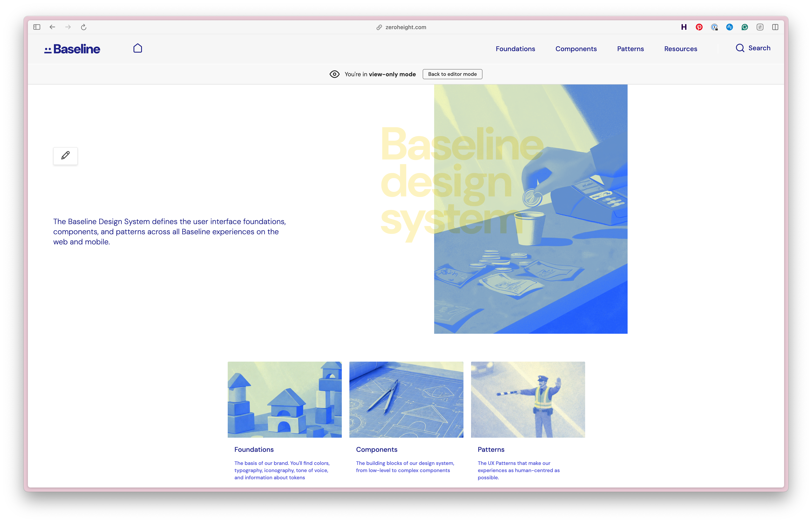
Task: Select the pencil edit icon
Action: [x=65, y=156]
